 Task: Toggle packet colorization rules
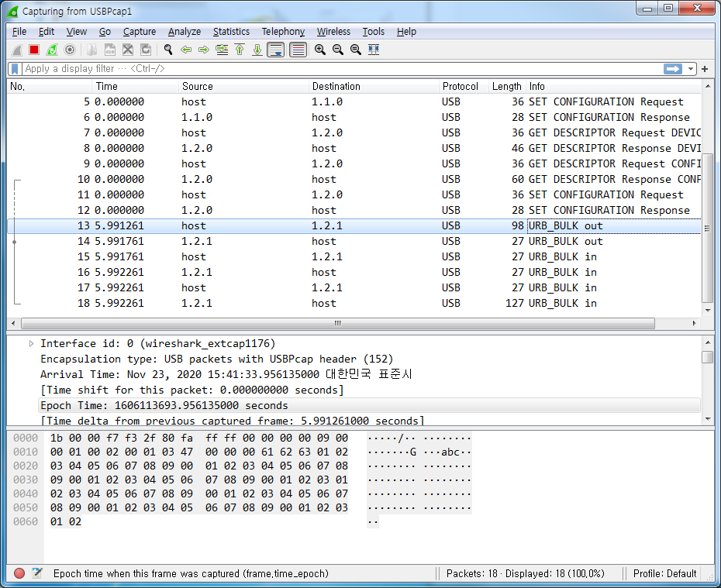[x=298, y=50]
